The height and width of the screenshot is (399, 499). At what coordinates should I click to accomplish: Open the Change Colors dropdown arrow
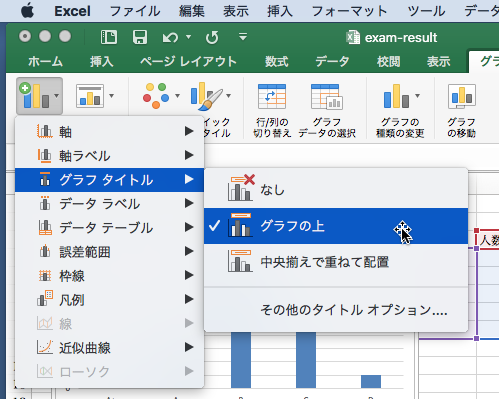pos(177,96)
